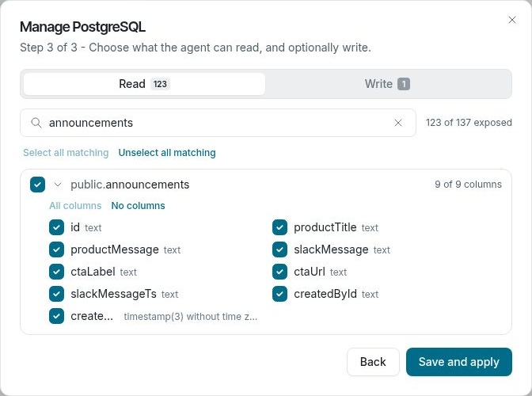Uncheck the ctaUrl column checkbox

click(279, 272)
